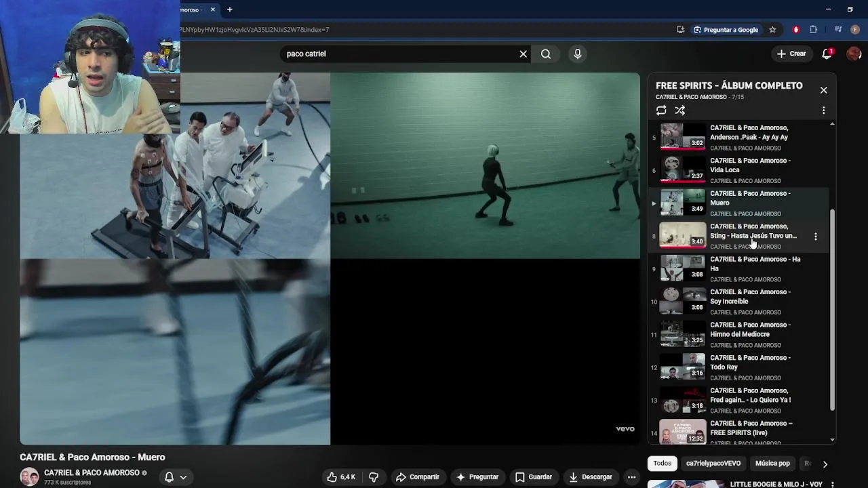868x488 pixels.
Task: Open more actions ellipsis under video
Action: pos(631,477)
